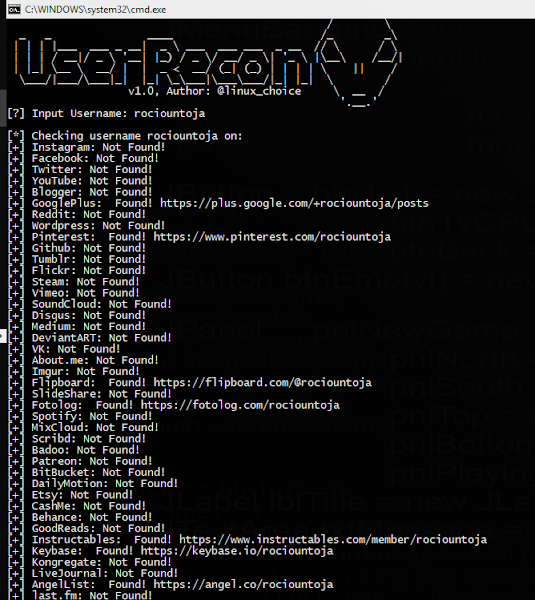
Task: Click the [+] marker beside Facebook
Action: point(16,158)
